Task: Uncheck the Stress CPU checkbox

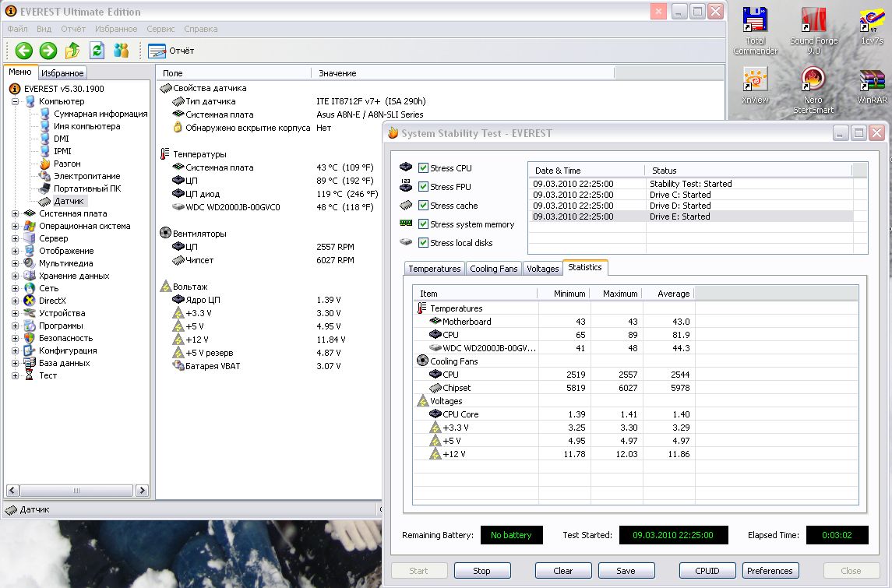Action: [423, 168]
